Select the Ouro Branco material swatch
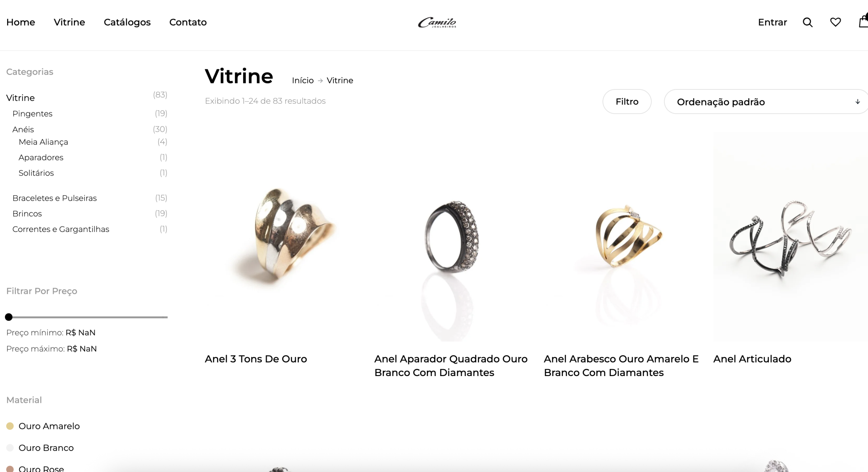Screen dimensions: 868x472 [10, 448]
